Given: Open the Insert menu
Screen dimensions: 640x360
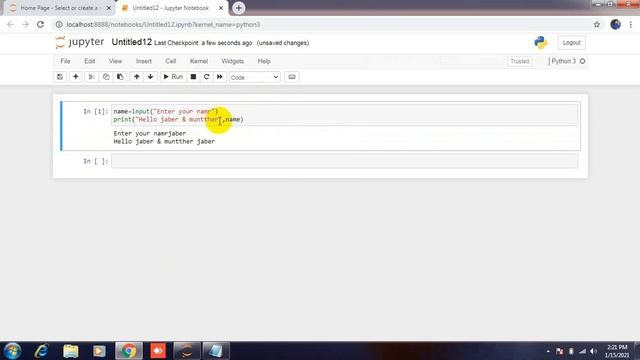Looking at the screenshot, I should (144, 61).
